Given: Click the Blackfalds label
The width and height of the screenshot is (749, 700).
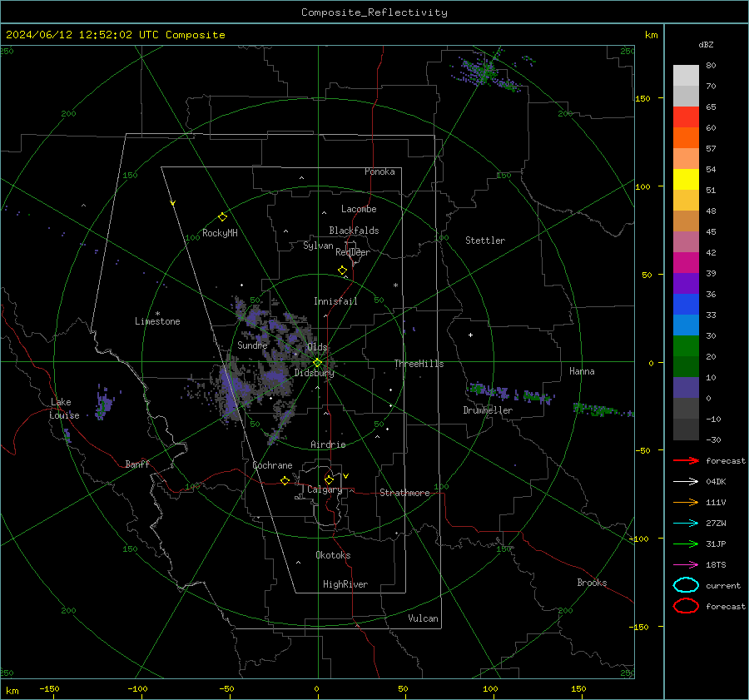Looking at the screenshot, I should pos(354,231).
